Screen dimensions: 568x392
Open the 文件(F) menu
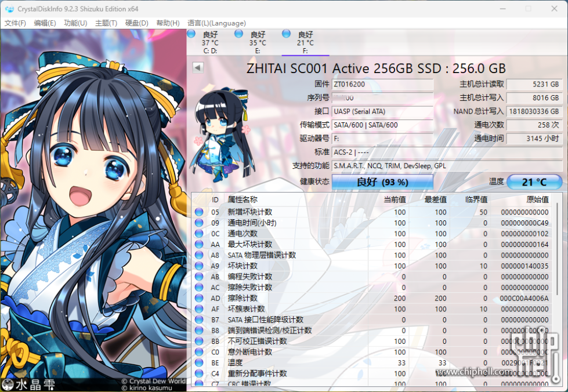coord(15,23)
